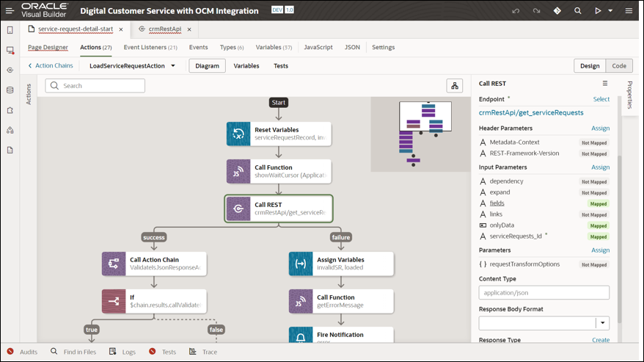644x362 pixels.
Task: Open the Services navigator icon
Action: (x=10, y=70)
